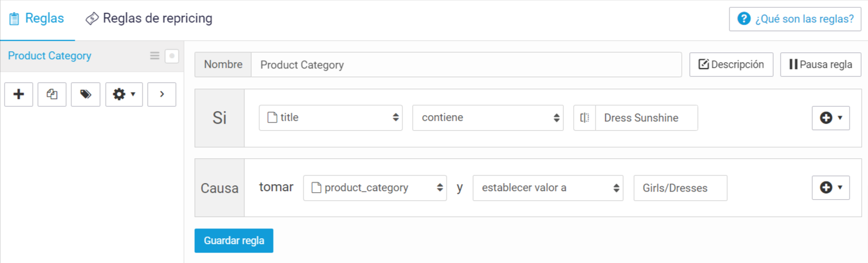Click the Guardar regla button
Screen dimensions: 868x263
[x=234, y=241]
